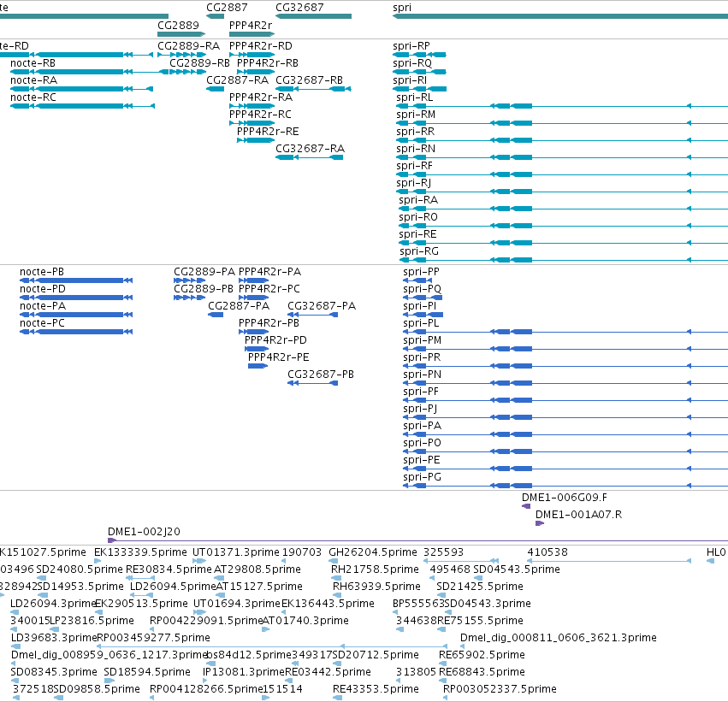Click the DME1-002J20 clone feature

point(417,540)
